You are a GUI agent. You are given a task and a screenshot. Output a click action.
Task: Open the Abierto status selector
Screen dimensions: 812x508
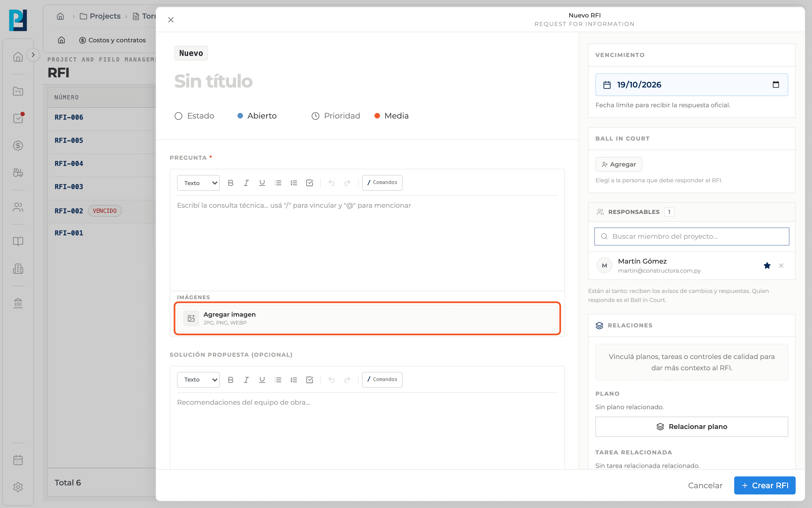(257, 116)
